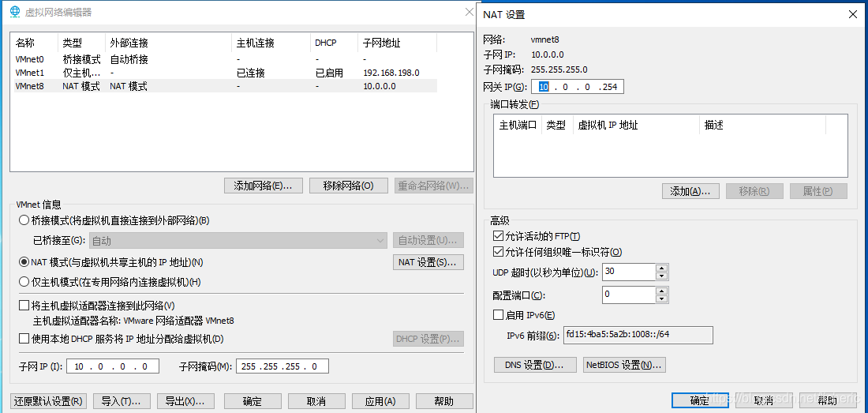Click the 配置端口 value field
Screen dimensions: 868x413
[x=629, y=295]
